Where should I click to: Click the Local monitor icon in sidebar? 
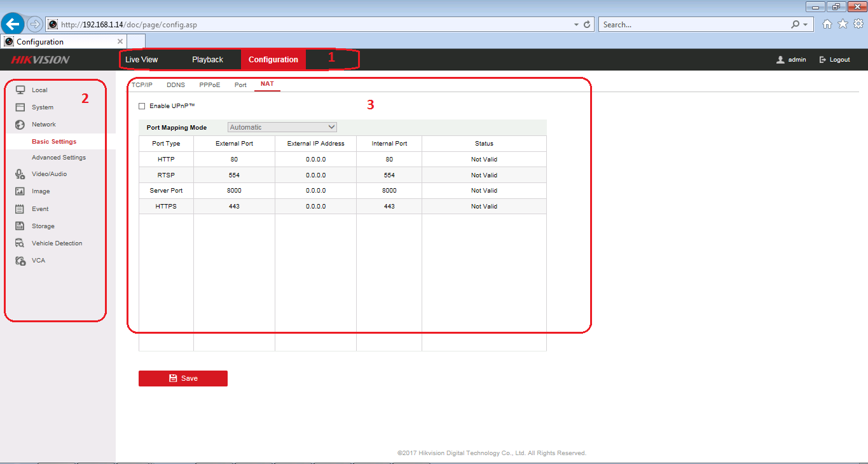click(20, 90)
